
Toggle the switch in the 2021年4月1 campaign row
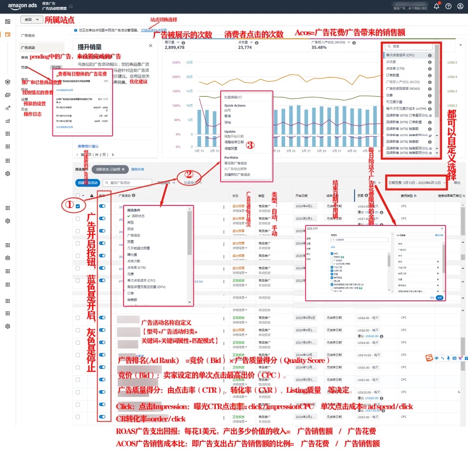tap(102, 342)
